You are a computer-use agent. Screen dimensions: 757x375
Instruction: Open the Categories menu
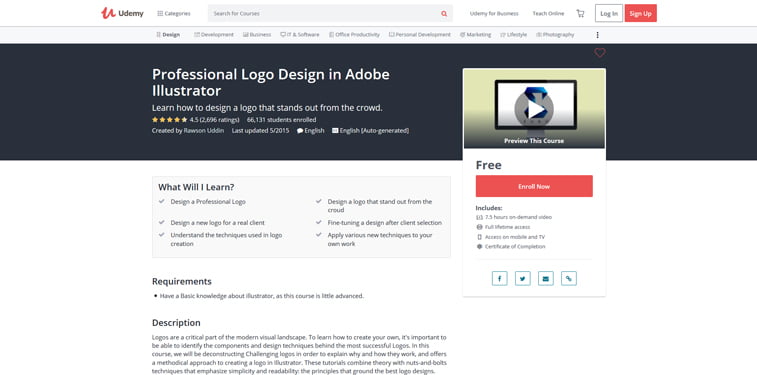tap(174, 14)
